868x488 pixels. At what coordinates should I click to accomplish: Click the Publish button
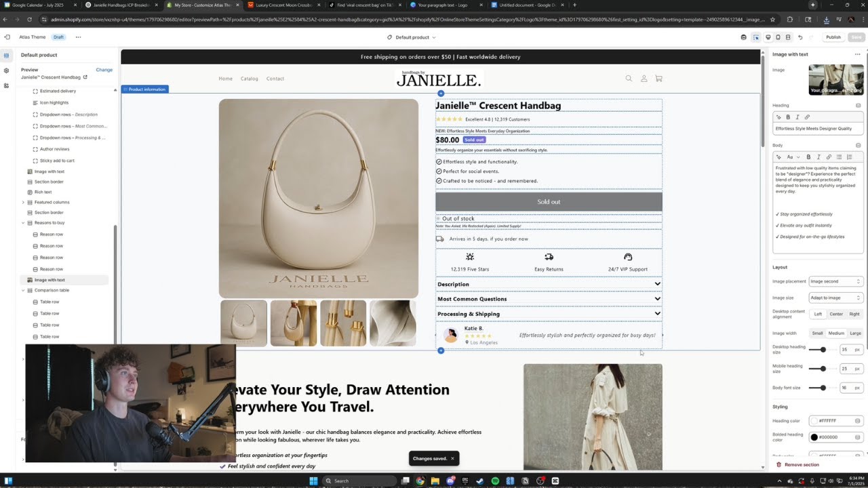(x=833, y=37)
